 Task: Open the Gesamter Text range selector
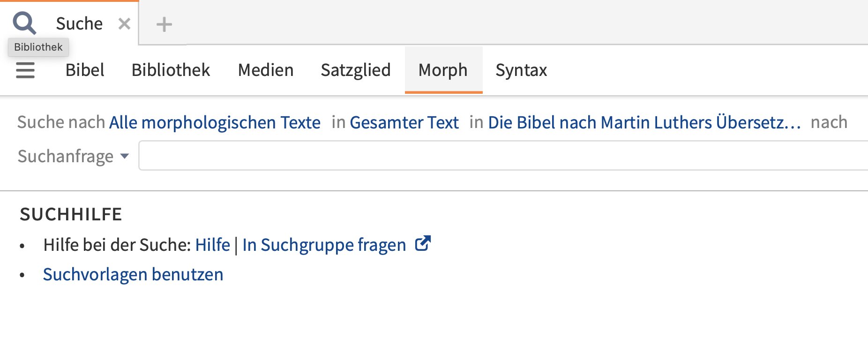coord(404,122)
